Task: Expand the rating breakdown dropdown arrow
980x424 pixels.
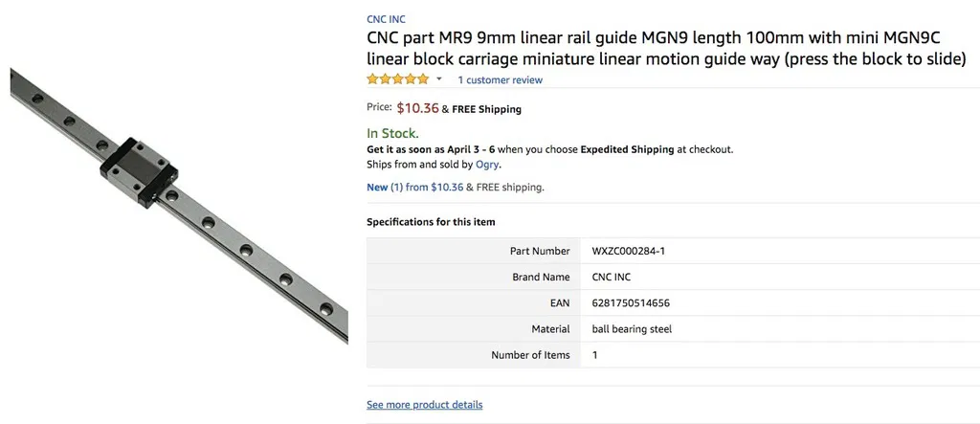Action: click(439, 79)
